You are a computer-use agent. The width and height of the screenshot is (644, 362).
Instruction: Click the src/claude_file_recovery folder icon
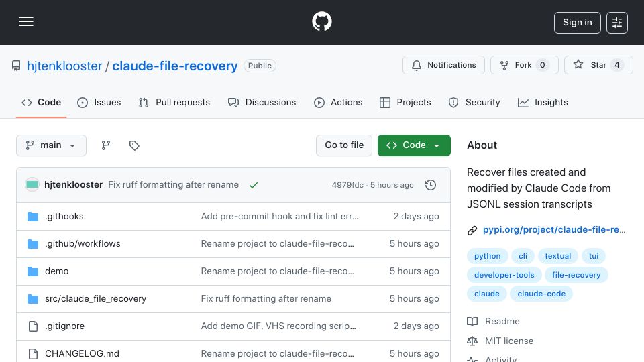point(33,299)
